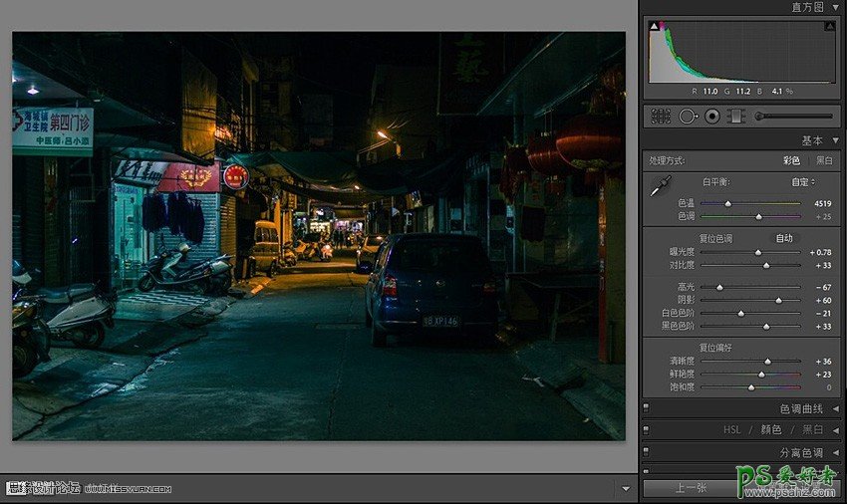Click the 色温 temperature slider handle

[727, 203]
